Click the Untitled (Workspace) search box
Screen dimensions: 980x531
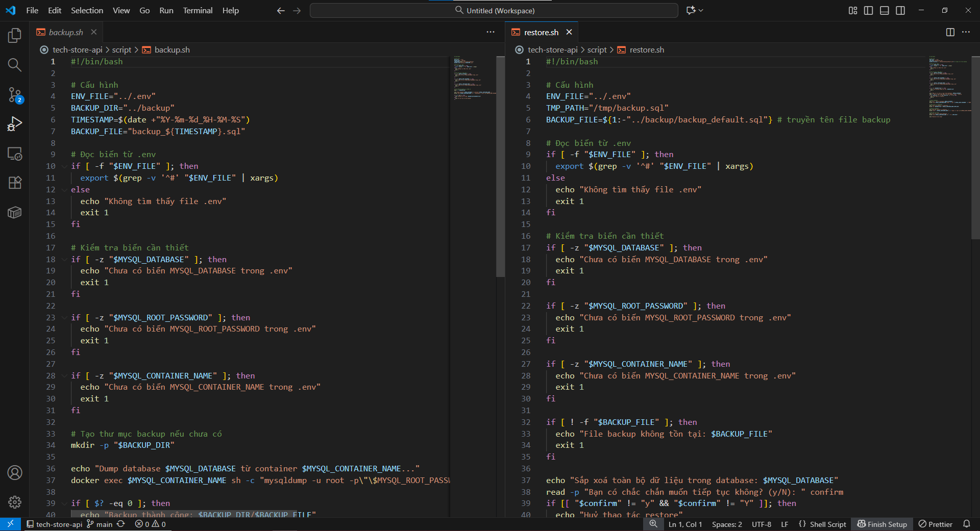(x=494, y=10)
